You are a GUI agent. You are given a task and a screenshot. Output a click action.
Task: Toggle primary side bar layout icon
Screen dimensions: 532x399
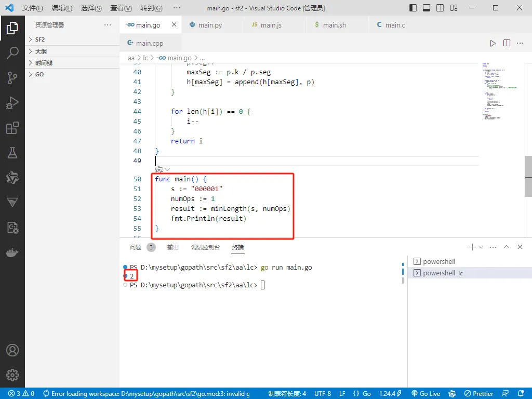(413, 8)
